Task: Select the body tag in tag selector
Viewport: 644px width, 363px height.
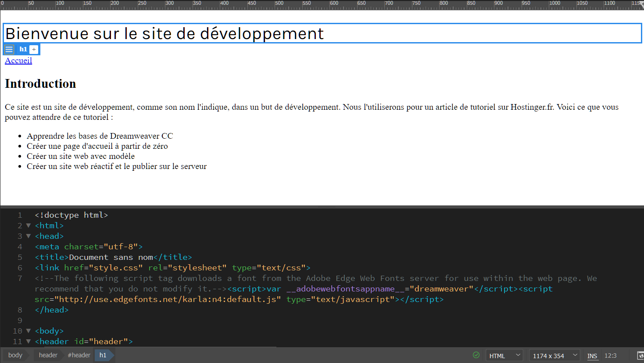Action: (15, 355)
